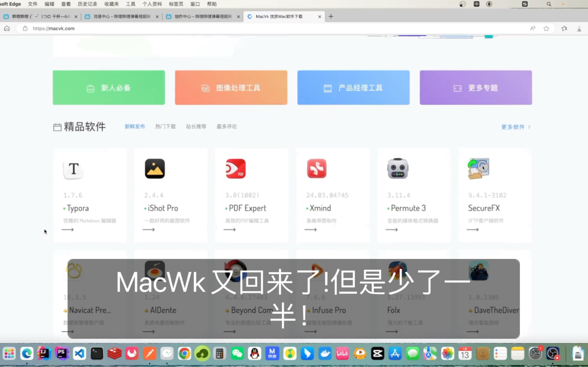Image resolution: width=588 pixels, height=367 pixels.
Task: Launch Visual Studio Code from the dock
Action: (79, 354)
